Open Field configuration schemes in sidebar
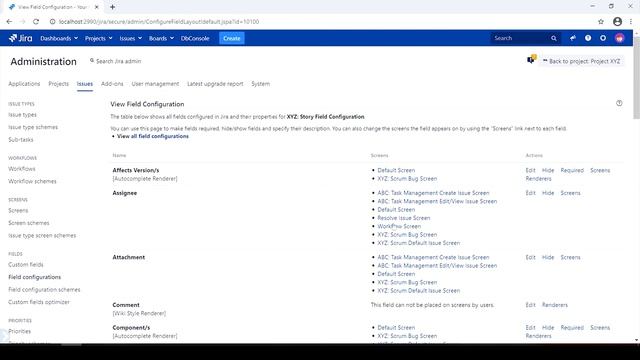The height and width of the screenshot is (360, 640). click(44, 290)
